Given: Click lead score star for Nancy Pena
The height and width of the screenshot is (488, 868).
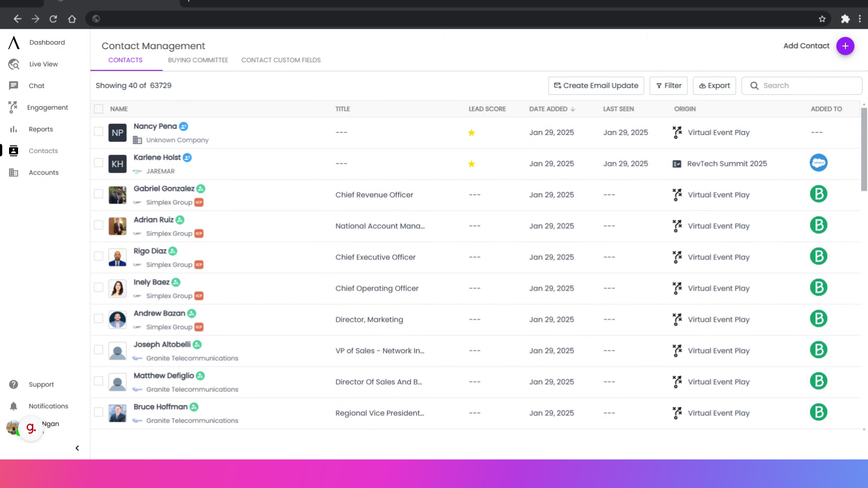Looking at the screenshot, I should [472, 132].
